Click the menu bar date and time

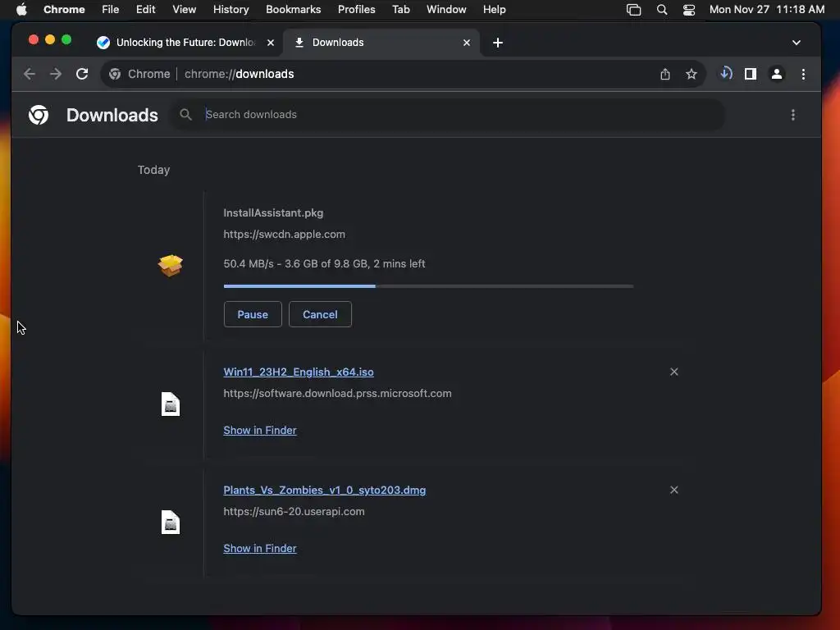(767, 9)
